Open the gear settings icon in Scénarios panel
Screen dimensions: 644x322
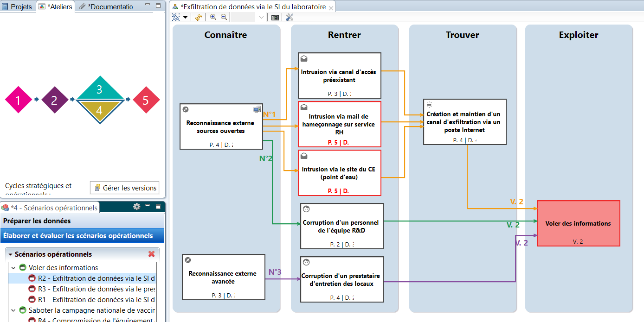pyautogui.click(x=136, y=207)
